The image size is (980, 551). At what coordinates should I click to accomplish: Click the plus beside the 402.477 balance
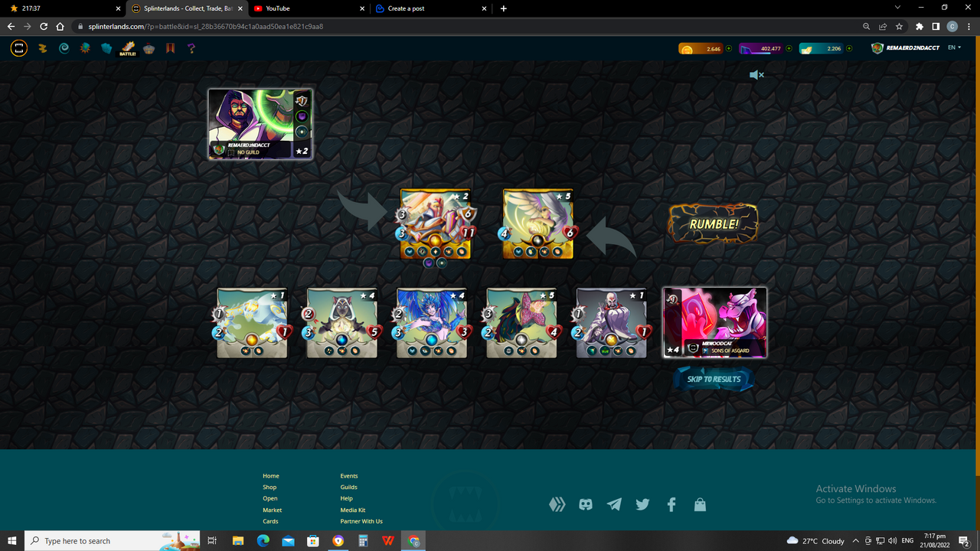click(789, 48)
